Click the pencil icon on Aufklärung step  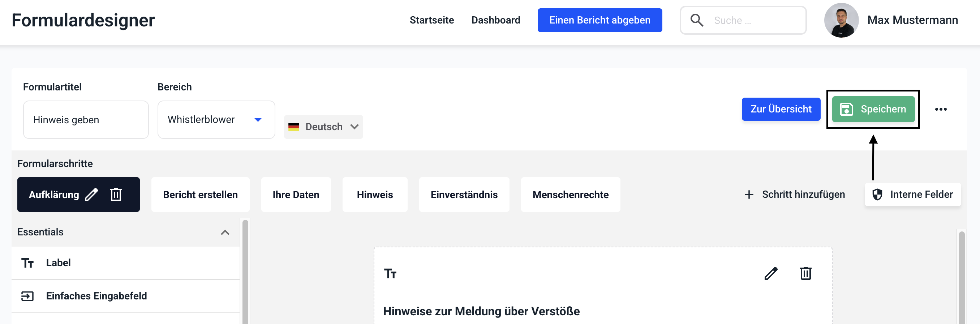(91, 195)
